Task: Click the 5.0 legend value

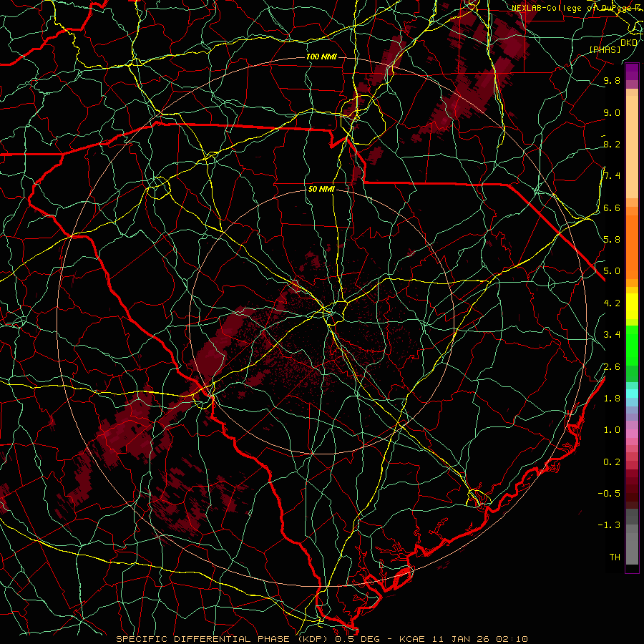Action: [x=612, y=271]
